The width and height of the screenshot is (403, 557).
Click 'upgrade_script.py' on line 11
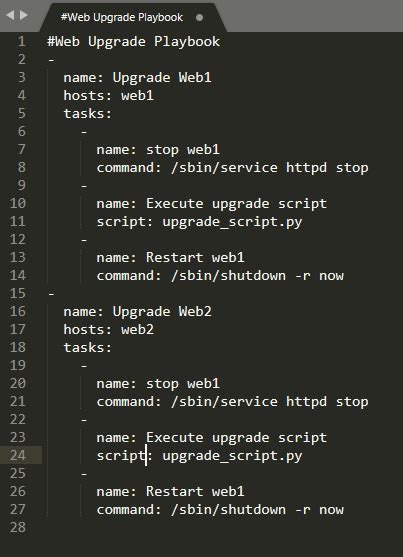click(x=232, y=222)
